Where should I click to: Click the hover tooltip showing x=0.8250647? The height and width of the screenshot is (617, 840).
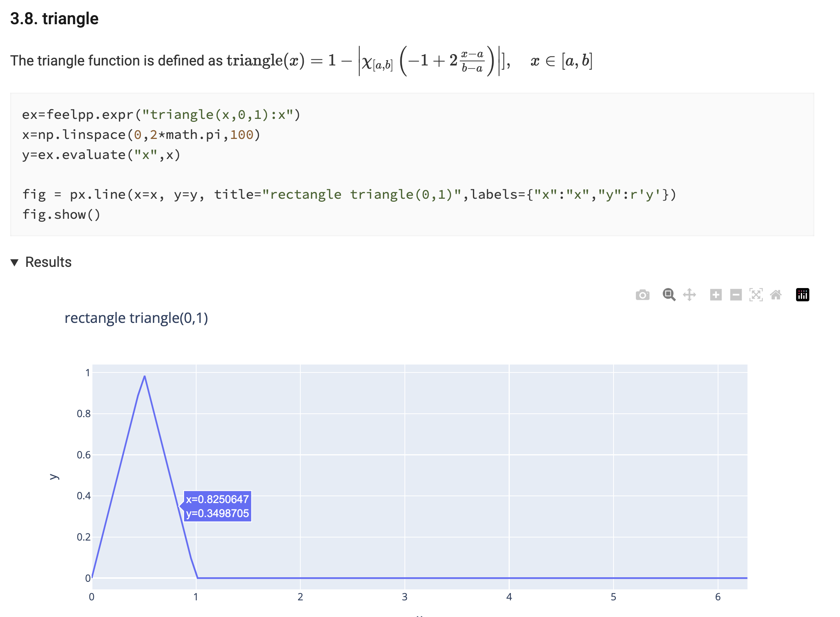click(x=217, y=506)
